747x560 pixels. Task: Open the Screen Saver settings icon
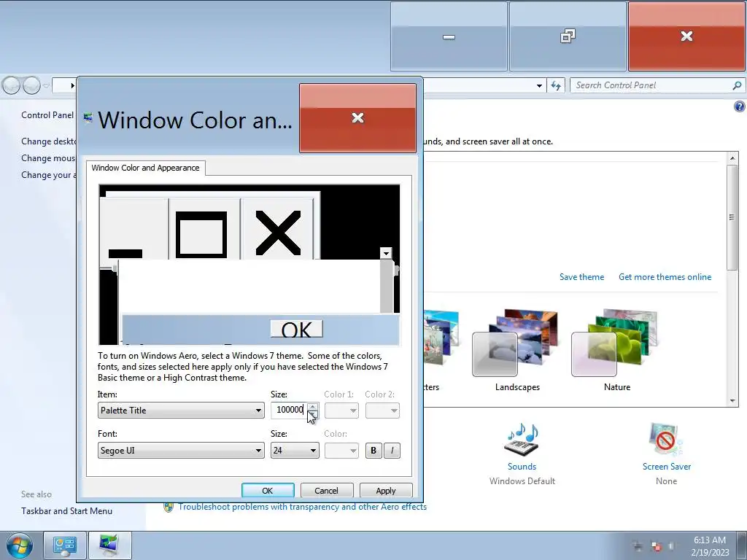(x=665, y=439)
